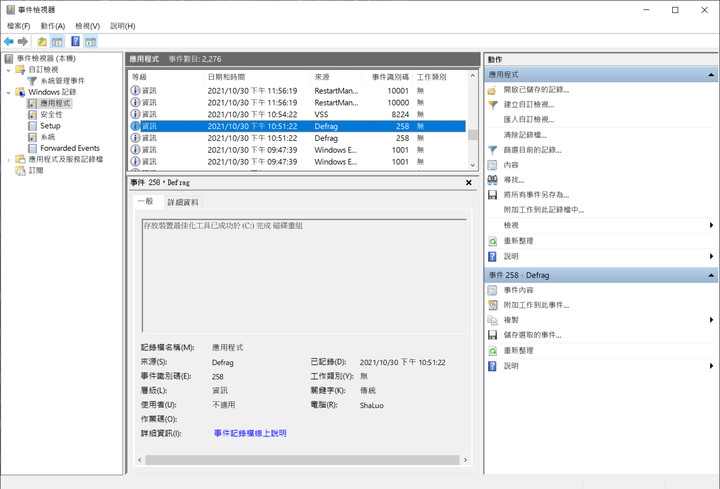Click 建立自訂檢視 funnel action

point(529,105)
